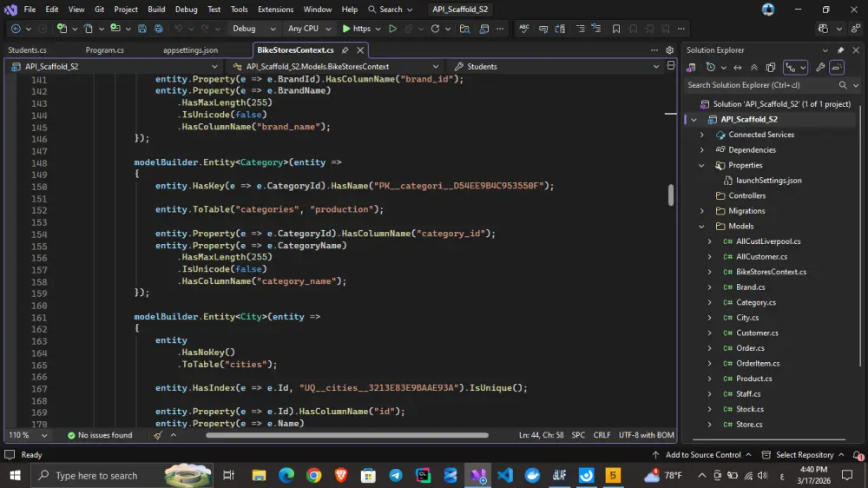This screenshot has width=868, height=488.
Task: Click the Undo arrow in toolbar
Action: coord(178,29)
